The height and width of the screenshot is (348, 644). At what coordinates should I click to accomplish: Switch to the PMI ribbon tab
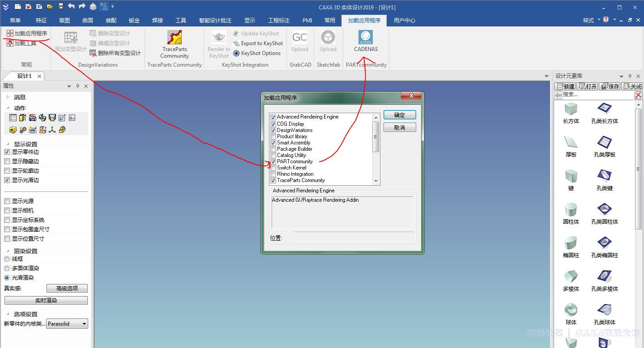307,21
